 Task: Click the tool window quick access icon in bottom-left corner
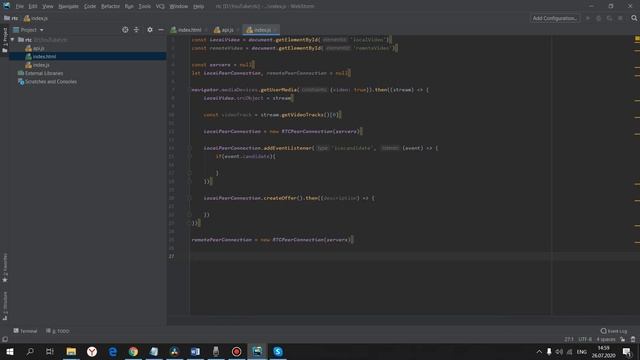click(5, 339)
